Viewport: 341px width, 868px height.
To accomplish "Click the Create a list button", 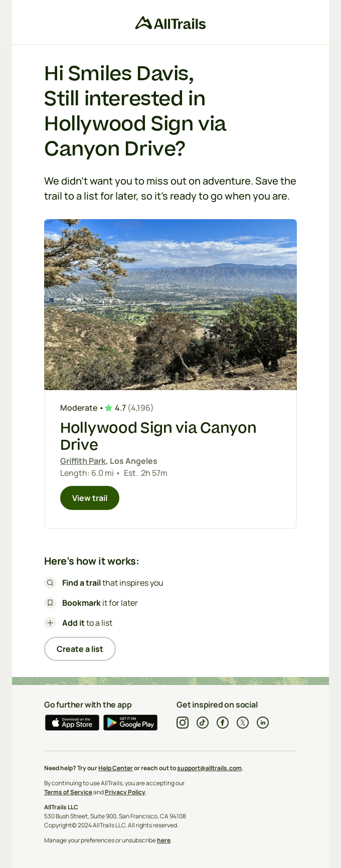I will click(x=80, y=649).
